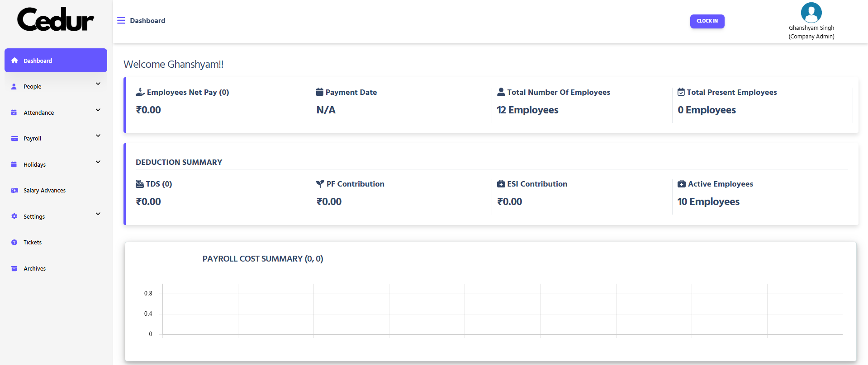Click the profile avatar of Ghanshyam Singh
Screen dimensions: 868x365
(811, 13)
